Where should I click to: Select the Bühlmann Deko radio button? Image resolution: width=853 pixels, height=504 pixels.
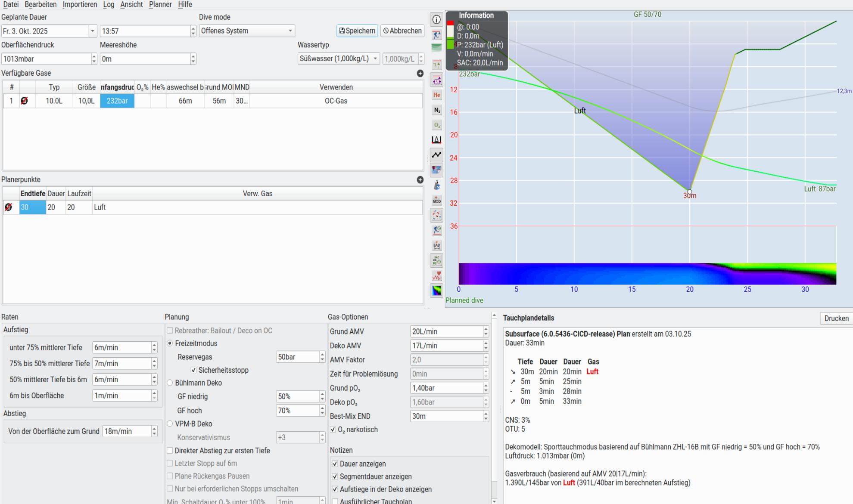click(x=170, y=383)
